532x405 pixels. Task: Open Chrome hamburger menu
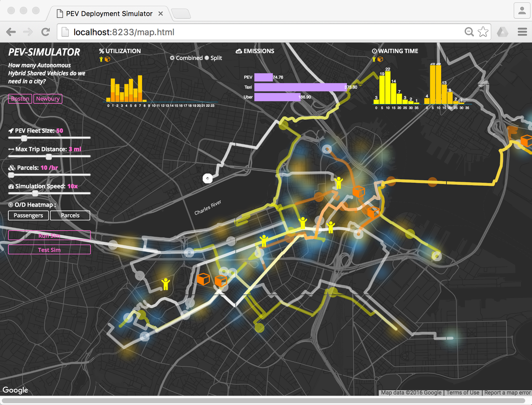[522, 32]
